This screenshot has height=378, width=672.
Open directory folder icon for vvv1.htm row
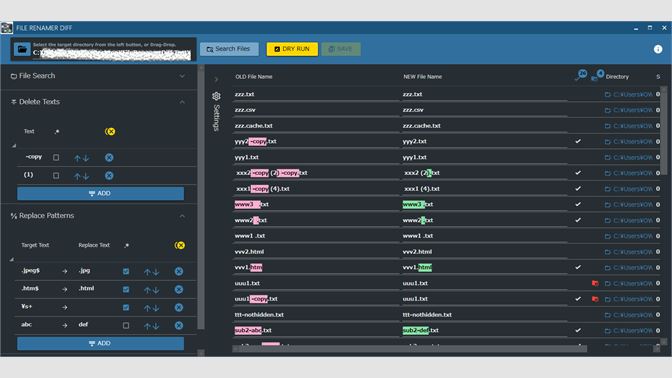(607, 268)
